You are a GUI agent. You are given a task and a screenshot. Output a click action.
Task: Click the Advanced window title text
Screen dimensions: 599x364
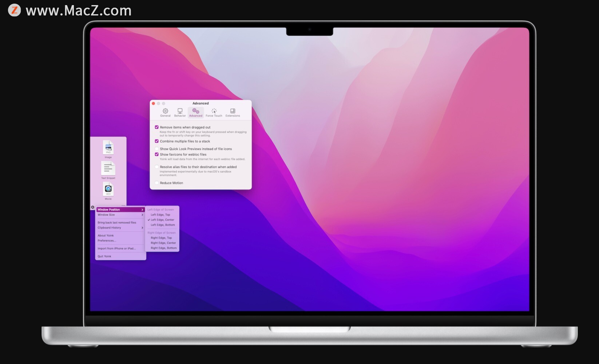coord(201,103)
